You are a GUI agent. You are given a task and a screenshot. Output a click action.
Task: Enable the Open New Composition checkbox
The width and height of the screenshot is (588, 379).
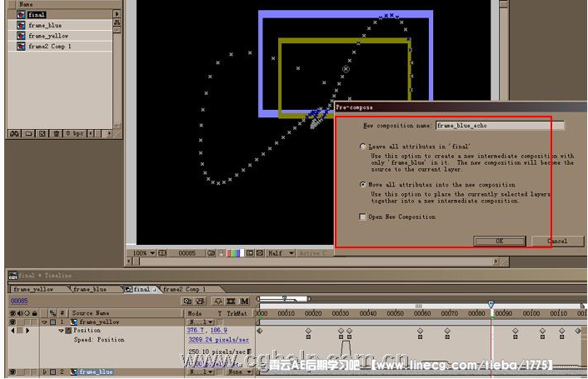pyautogui.click(x=362, y=217)
